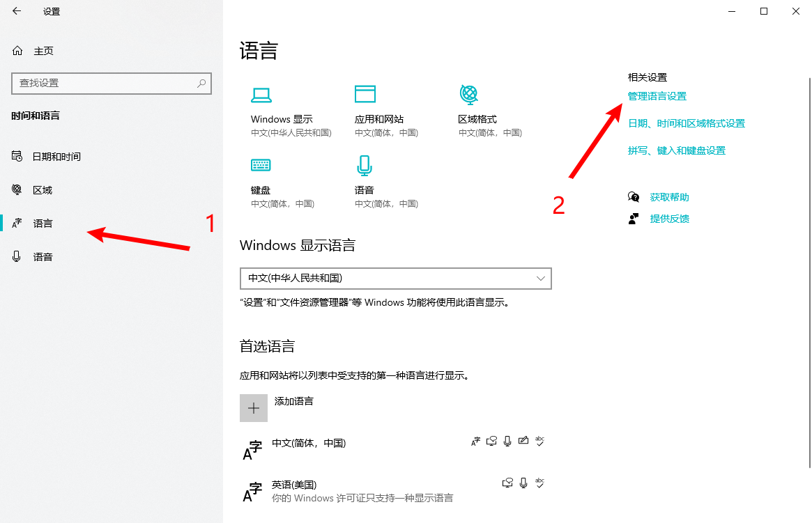
Task: Click the 查找设置 search box
Action: click(x=112, y=83)
